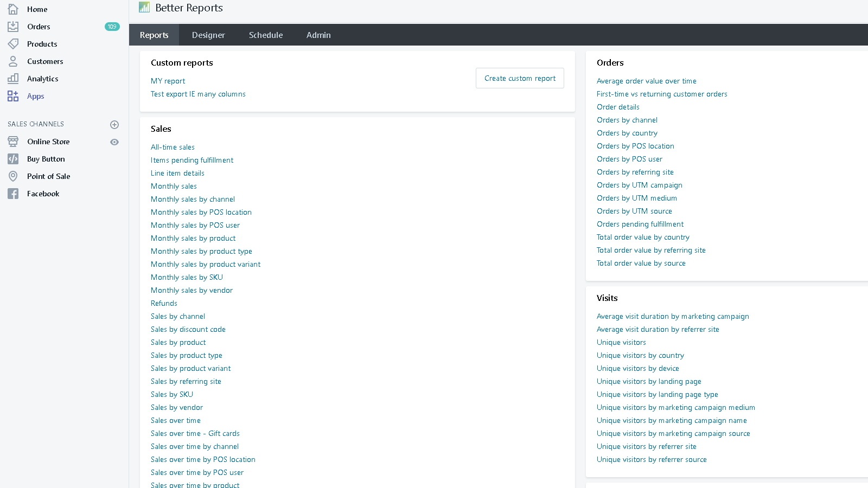Click the Home icon in the sidebar

pyautogui.click(x=13, y=9)
